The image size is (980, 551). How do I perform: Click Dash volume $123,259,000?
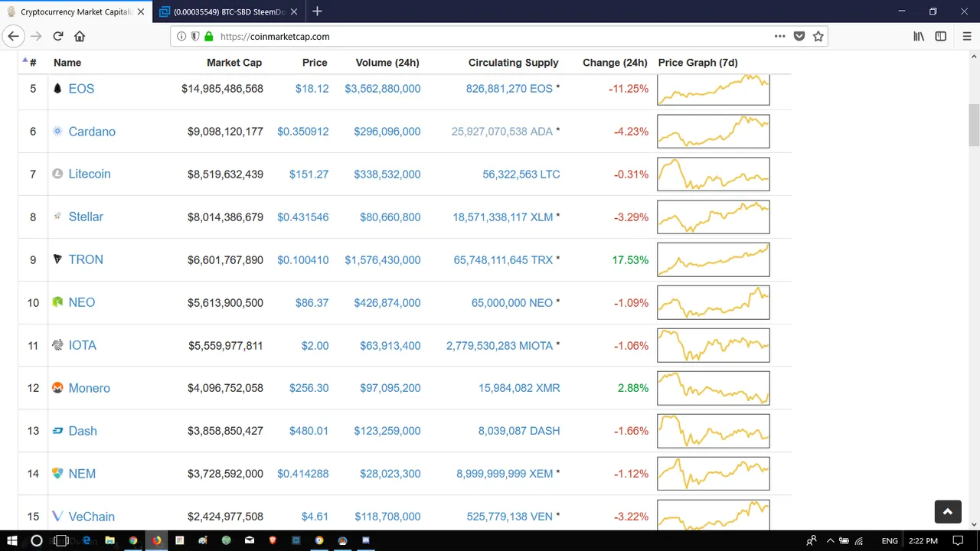coord(387,431)
